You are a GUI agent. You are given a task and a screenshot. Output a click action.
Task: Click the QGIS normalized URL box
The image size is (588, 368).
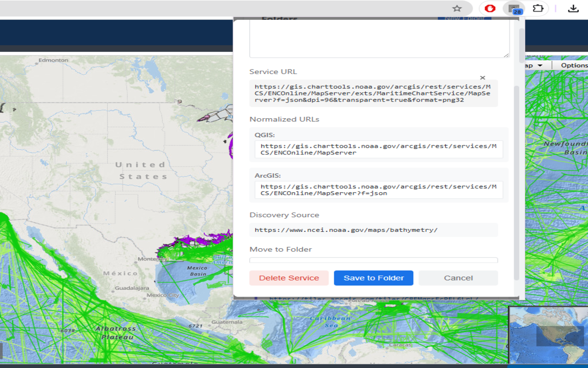tap(379, 149)
